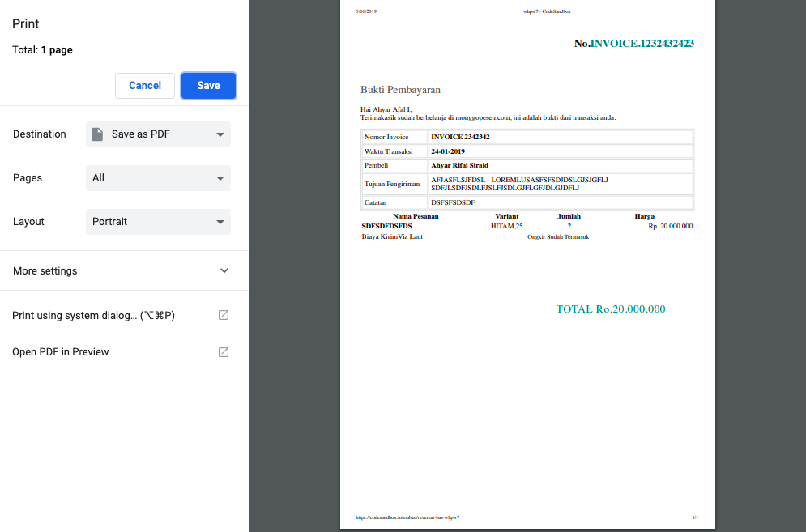
Task: Click Ongkir Sudah Termasuk text
Action: coord(558,237)
